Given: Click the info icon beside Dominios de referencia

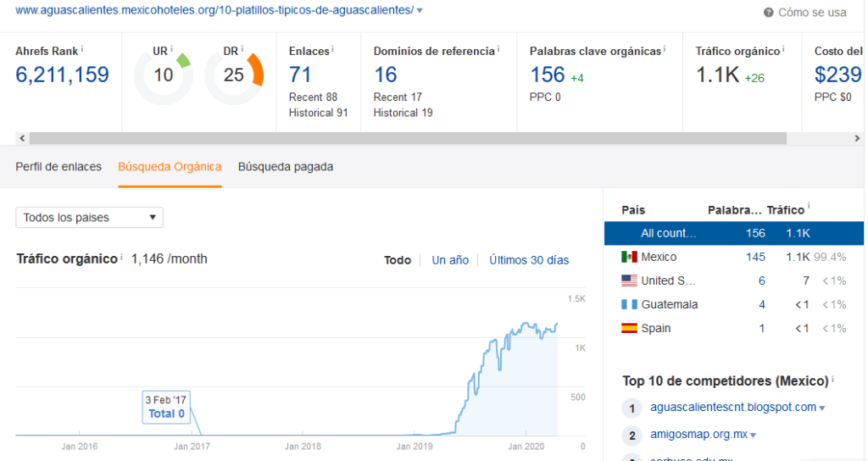Looking at the screenshot, I should tap(498, 48).
